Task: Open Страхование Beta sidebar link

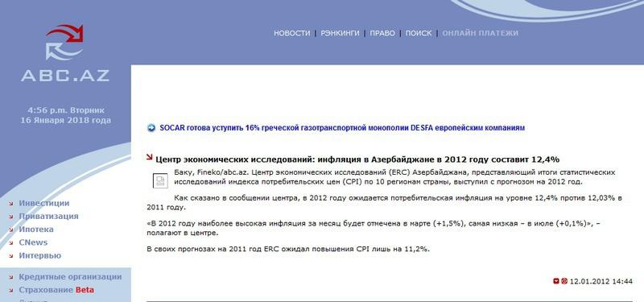Action: point(56,290)
